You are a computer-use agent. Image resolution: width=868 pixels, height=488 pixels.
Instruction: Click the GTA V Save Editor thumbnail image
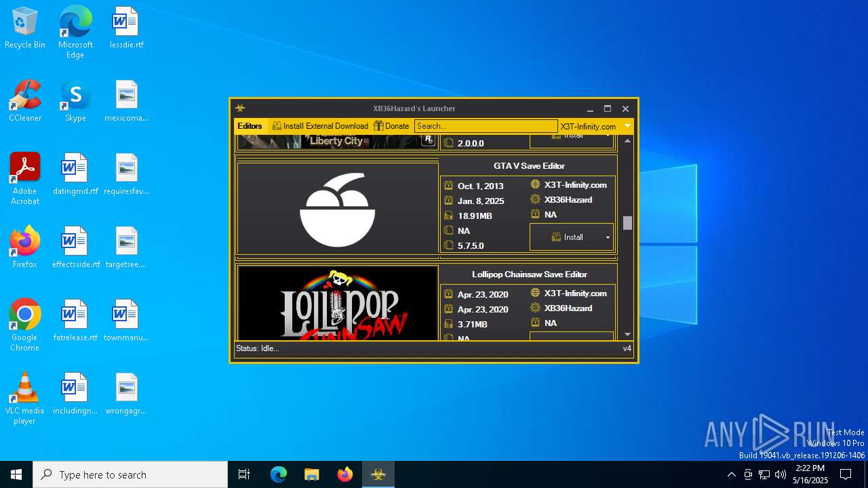tap(338, 209)
